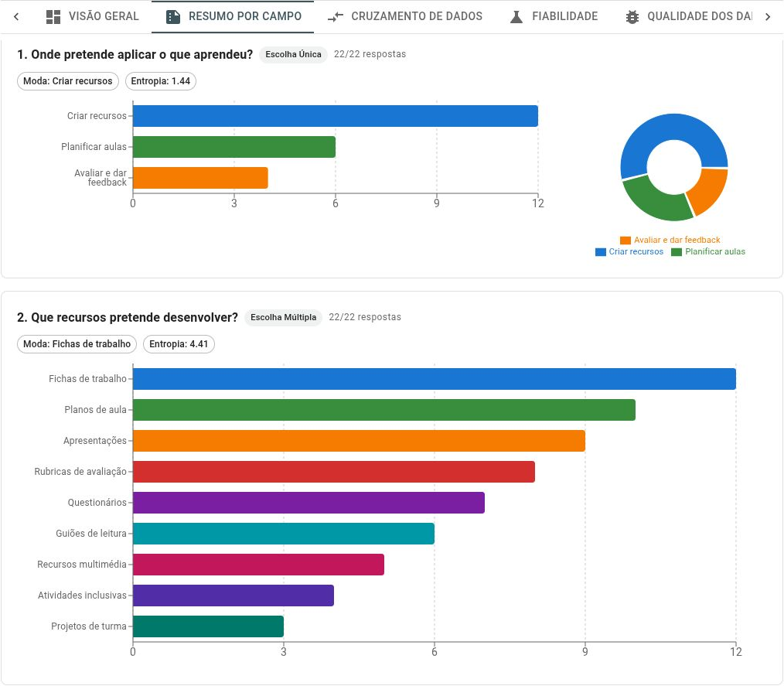Click the purple Questionários bar
The width and height of the screenshot is (784, 686).
point(308,503)
